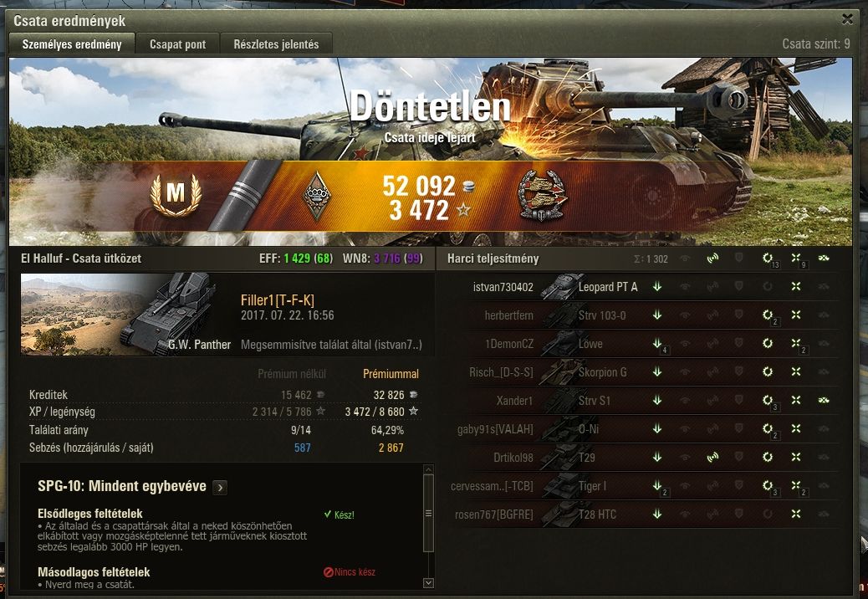Click scrollbar down arrow in mission panel
Image resolution: width=868 pixels, height=599 pixels.
point(428,582)
